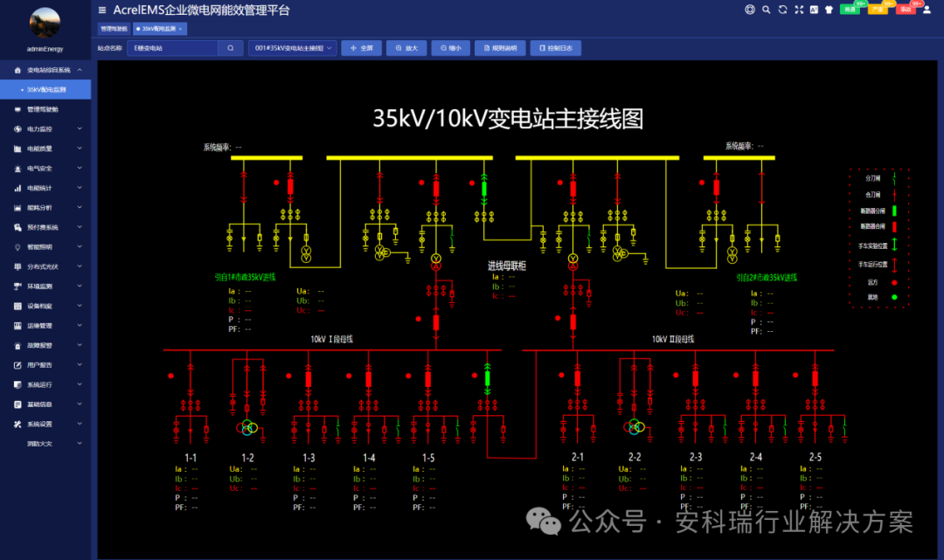Open the 001#35kV变电站主接线图 dropdown
The image size is (944, 560).
(293, 48)
